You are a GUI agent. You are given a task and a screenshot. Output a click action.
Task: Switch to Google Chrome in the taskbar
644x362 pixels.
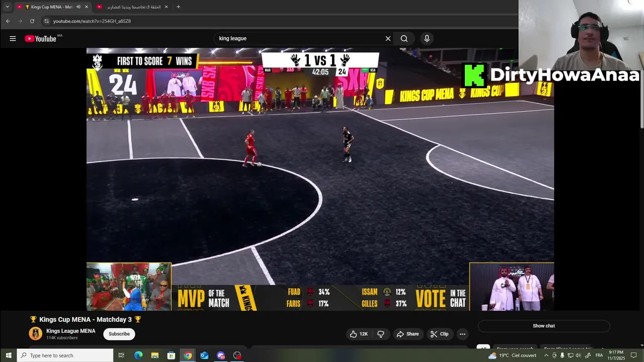click(188, 355)
